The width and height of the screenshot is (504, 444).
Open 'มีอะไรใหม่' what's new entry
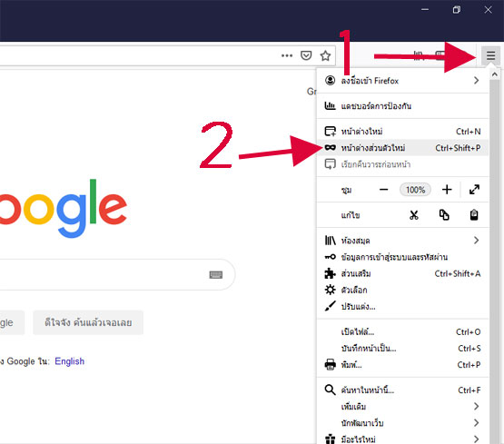(402, 439)
